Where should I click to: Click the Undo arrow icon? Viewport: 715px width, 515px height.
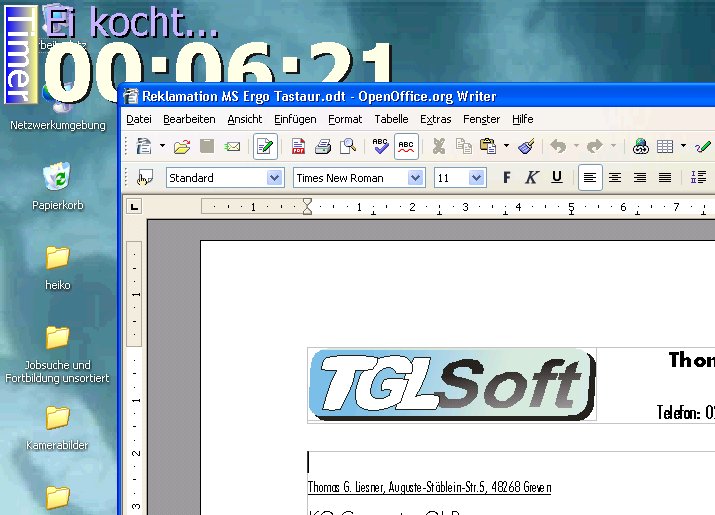click(x=558, y=146)
